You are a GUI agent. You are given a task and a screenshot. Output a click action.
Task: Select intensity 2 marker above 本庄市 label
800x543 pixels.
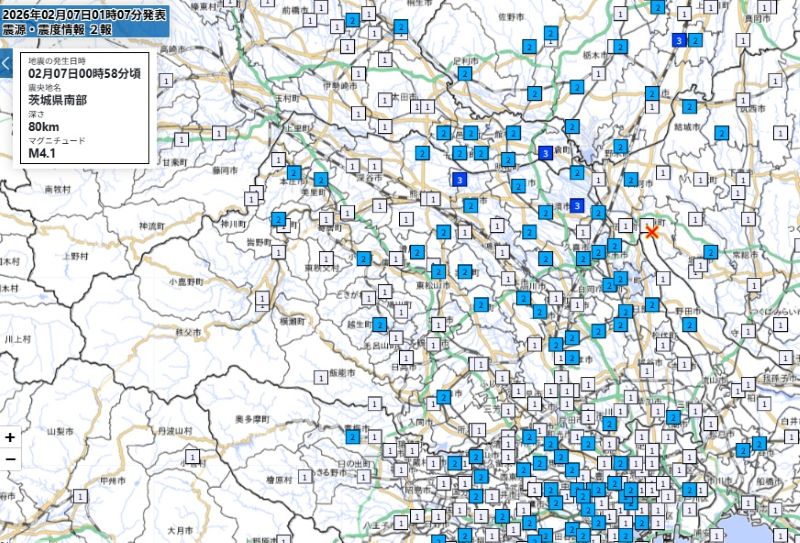tap(294, 172)
